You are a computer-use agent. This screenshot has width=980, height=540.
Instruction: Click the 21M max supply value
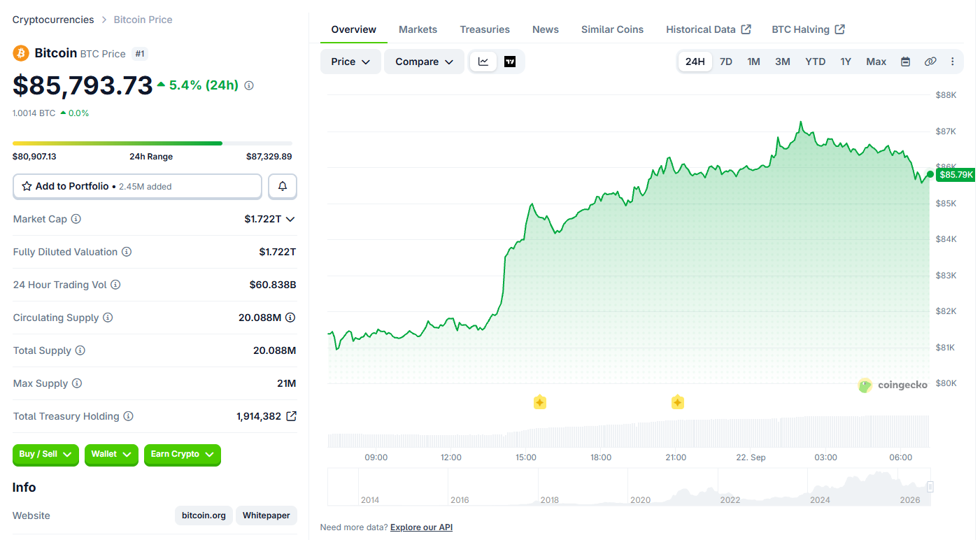coord(287,383)
